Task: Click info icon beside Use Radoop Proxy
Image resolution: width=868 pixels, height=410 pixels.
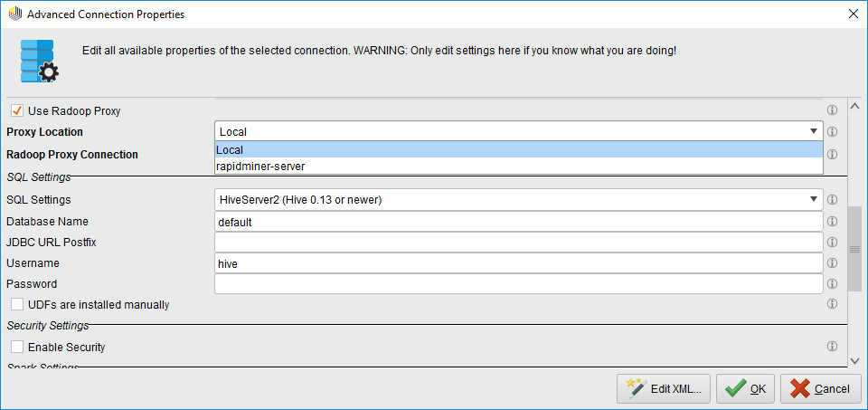Action: click(832, 110)
